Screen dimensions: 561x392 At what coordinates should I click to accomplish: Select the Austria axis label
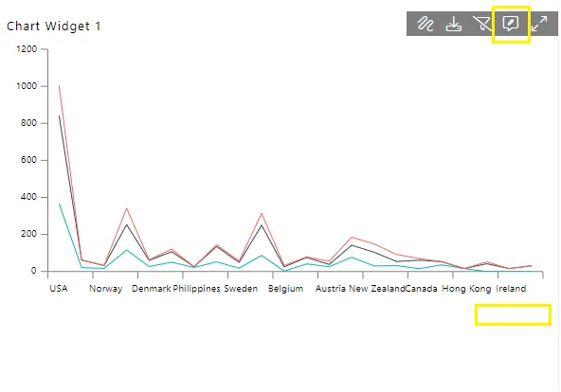click(331, 289)
